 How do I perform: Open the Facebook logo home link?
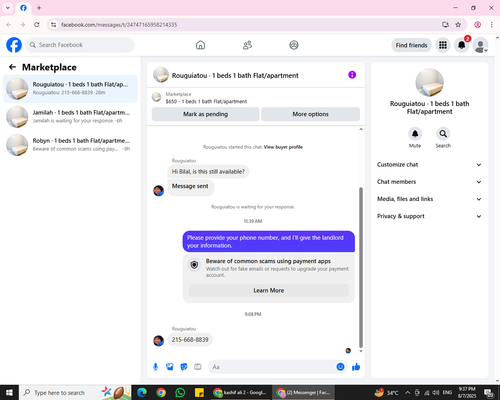[14, 45]
